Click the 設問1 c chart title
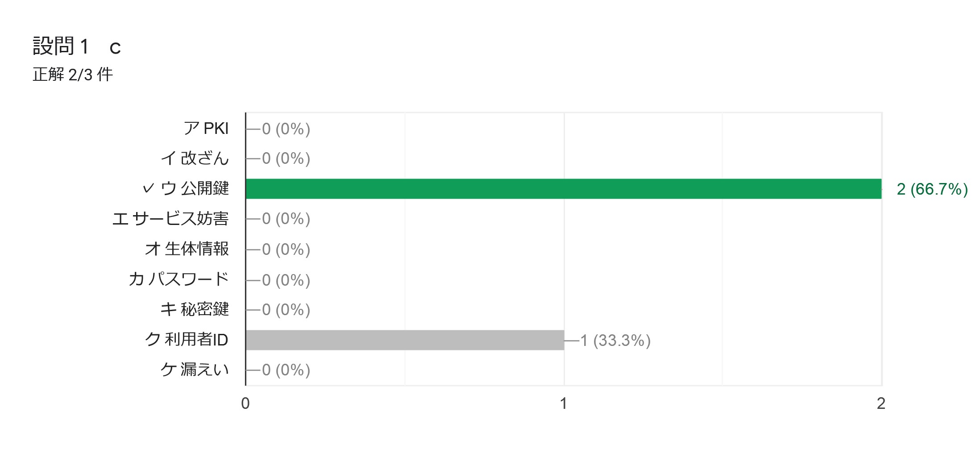This screenshot has height=466, width=980. [x=77, y=46]
